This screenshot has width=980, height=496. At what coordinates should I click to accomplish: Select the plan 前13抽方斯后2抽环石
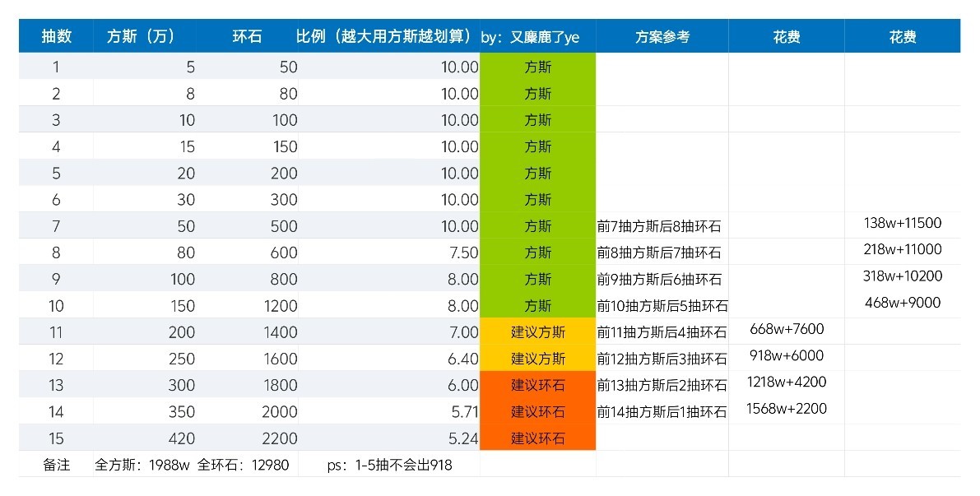point(662,386)
